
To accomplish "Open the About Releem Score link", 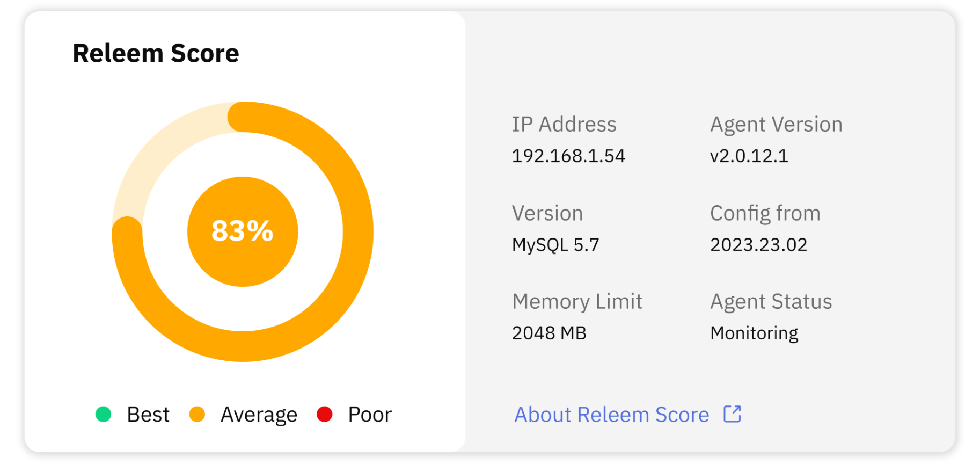I will click(x=612, y=414).
